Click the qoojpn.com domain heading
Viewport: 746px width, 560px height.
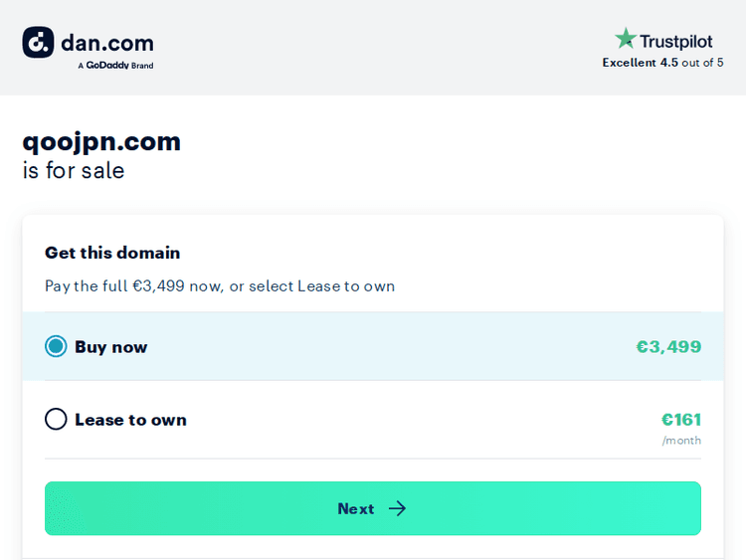point(101,141)
